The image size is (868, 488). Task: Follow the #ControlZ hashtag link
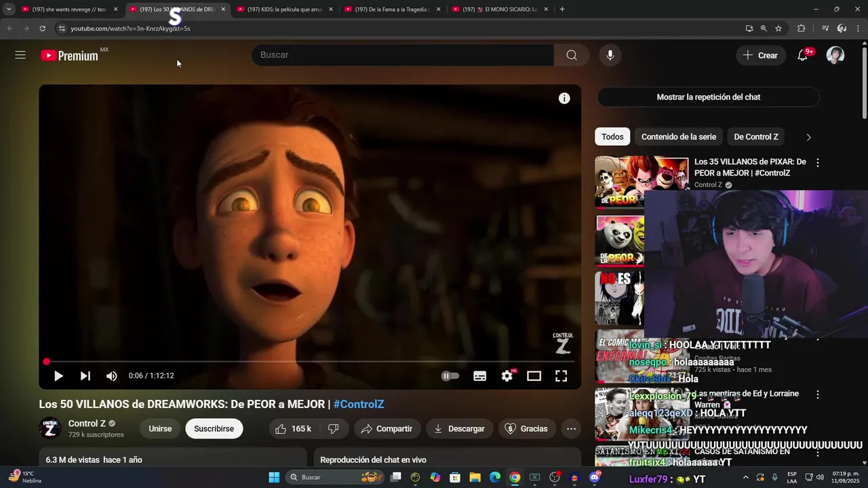pos(359,404)
